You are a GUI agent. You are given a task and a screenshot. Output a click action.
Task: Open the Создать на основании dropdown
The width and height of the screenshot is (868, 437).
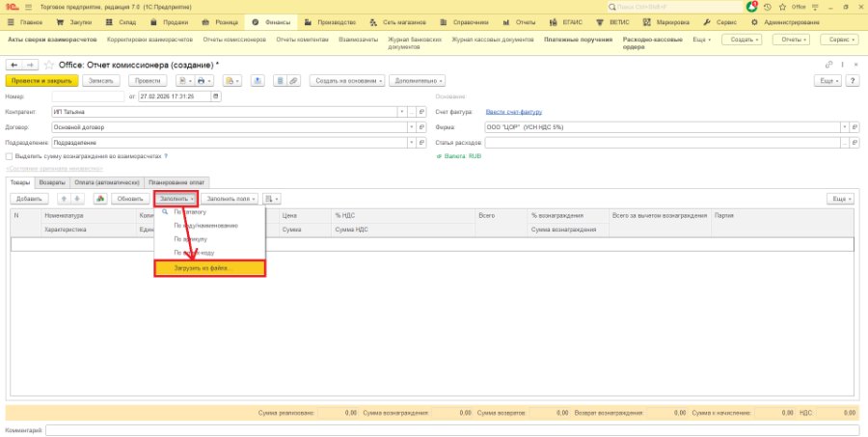point(347,81)
